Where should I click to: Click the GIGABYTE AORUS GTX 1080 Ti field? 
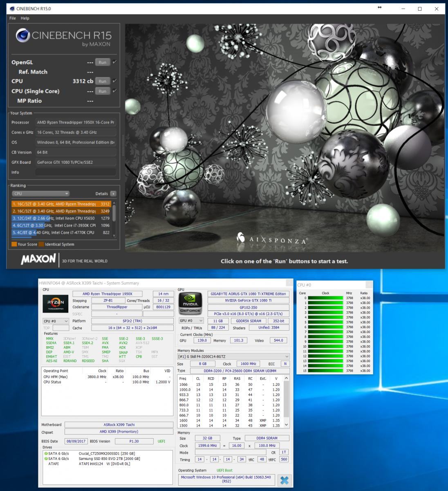coord(248,294)
